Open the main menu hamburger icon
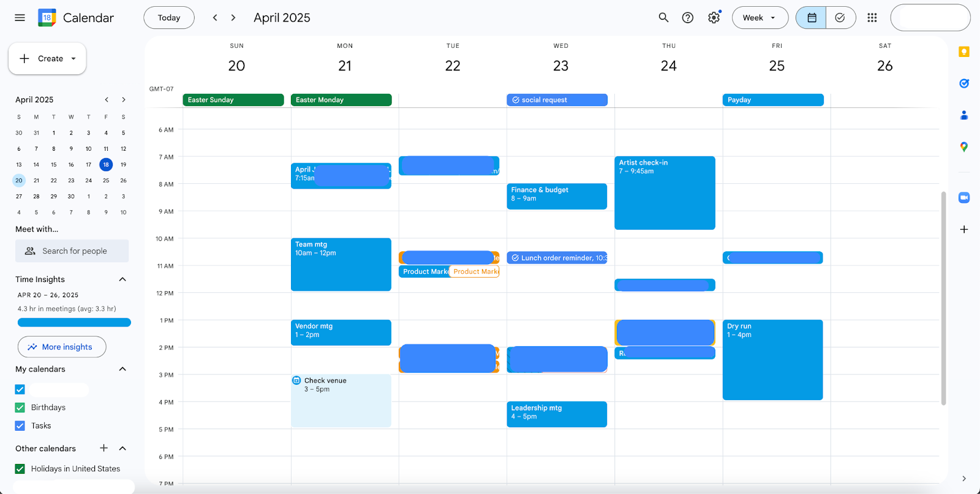This screenshot has width=980, height=494. click(x=20, y=18)
